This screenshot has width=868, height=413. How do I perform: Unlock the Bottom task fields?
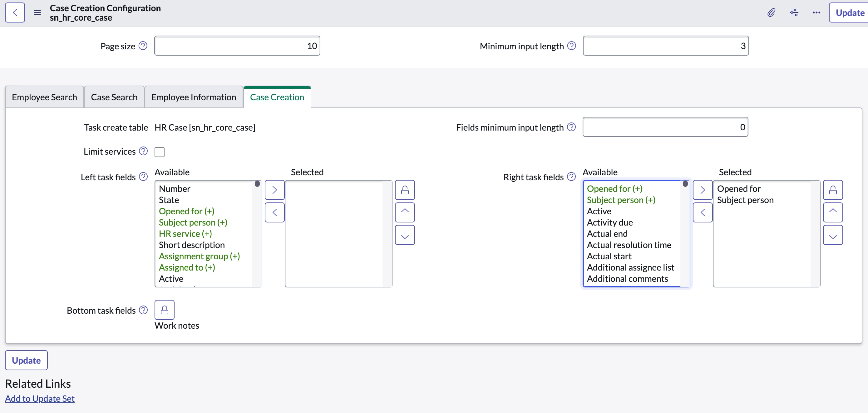[165, 310]
